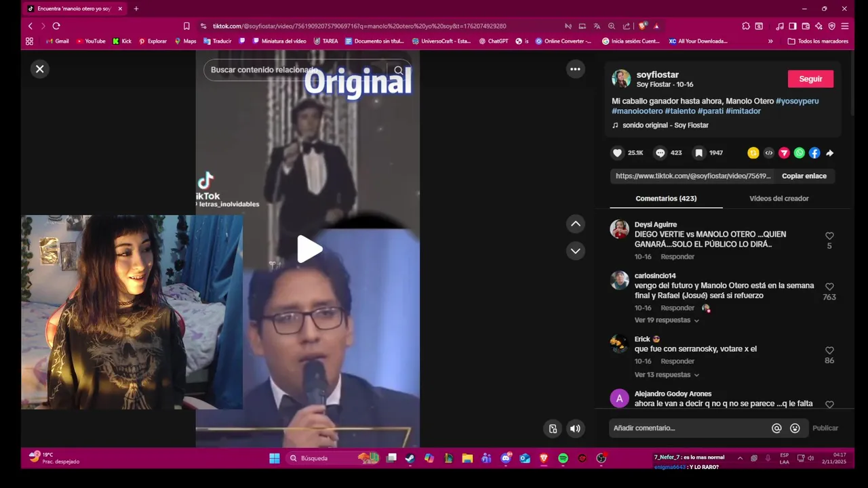
Task: Open Spotify from the taskbar
Action: pyautogui.click(x=563, y=458)
